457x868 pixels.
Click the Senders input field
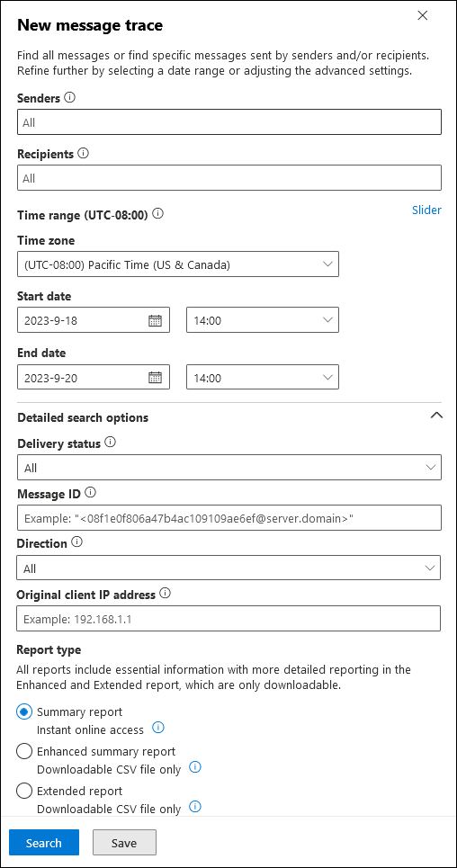(x=229, y=121)
